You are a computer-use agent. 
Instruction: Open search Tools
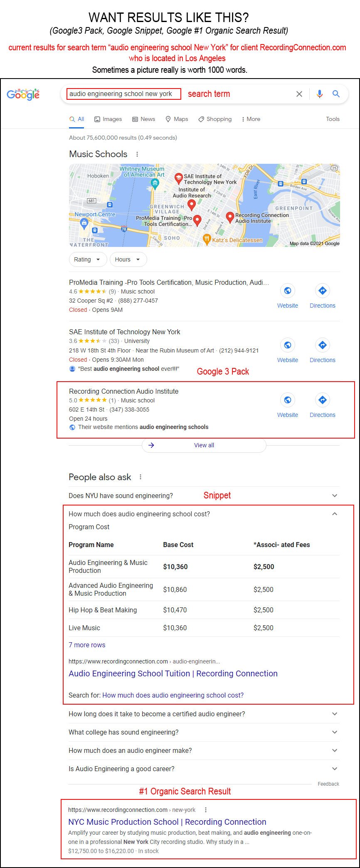click(333, 119)
